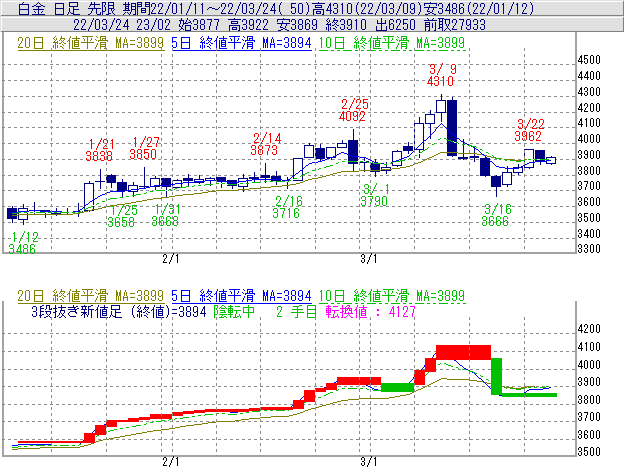Click the 1/25 3658 low label
This screenshot has width=624, height=475.
pyautogui.click(x=122, y=216)
